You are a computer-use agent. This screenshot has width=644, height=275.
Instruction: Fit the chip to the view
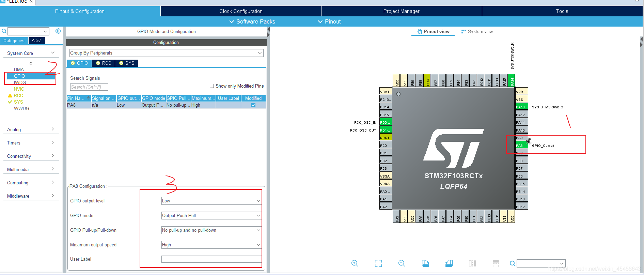pos(378,263)
